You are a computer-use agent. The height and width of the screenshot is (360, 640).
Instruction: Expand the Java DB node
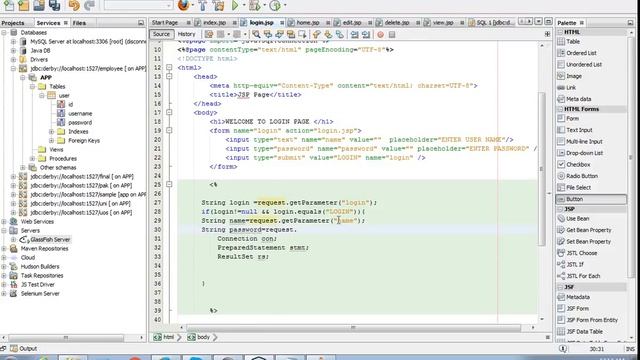coord(13,50)
